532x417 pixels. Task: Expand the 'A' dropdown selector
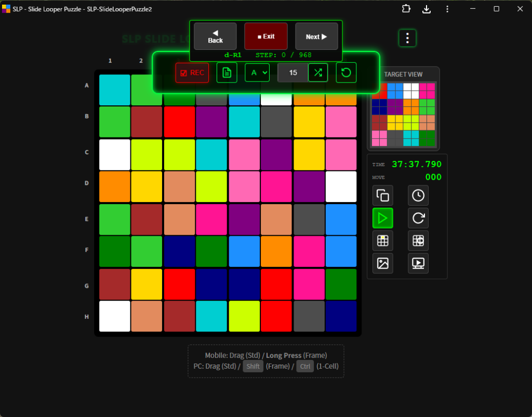point(257,73)
